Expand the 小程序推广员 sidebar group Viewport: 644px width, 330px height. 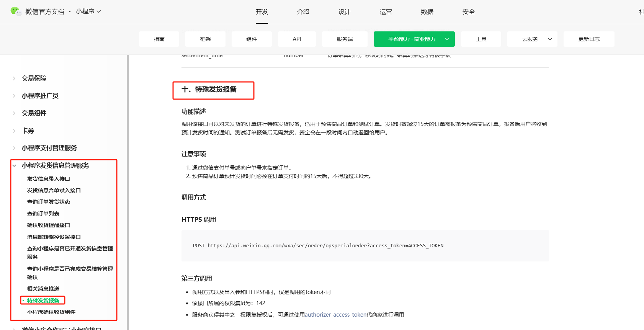point(40,96)
